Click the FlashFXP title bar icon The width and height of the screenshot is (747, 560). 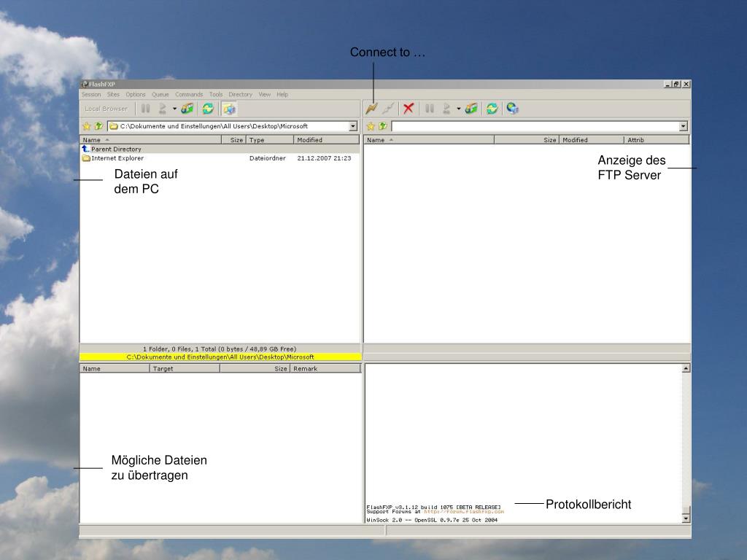pos(85,85)
